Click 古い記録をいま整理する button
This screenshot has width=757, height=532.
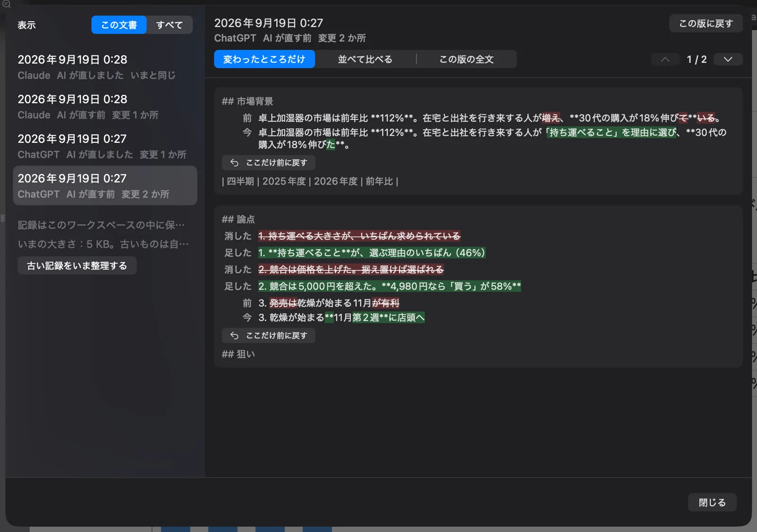point(77,266)
